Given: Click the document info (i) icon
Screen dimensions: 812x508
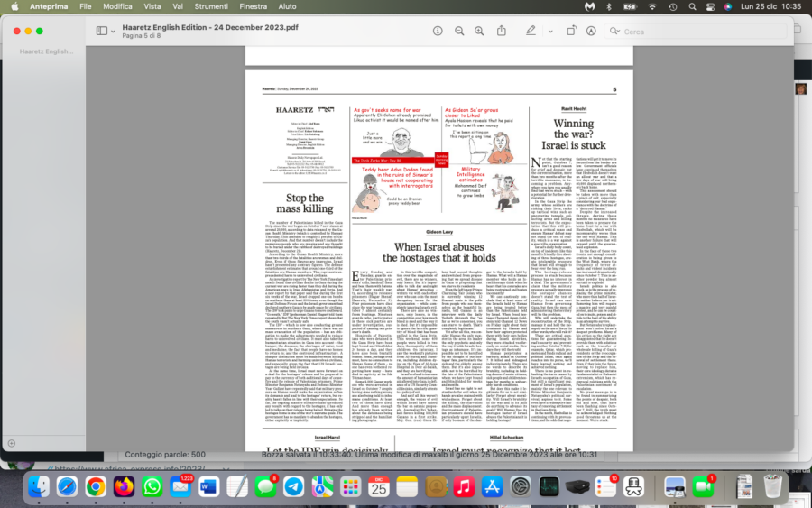Looking at the screenshot, I should point(435,31).
